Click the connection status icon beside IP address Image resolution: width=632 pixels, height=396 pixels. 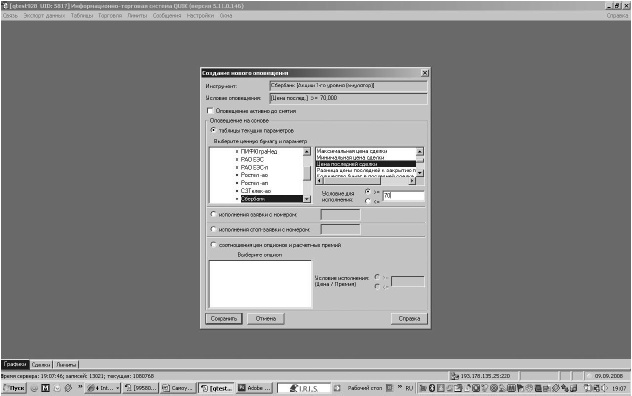455,376
